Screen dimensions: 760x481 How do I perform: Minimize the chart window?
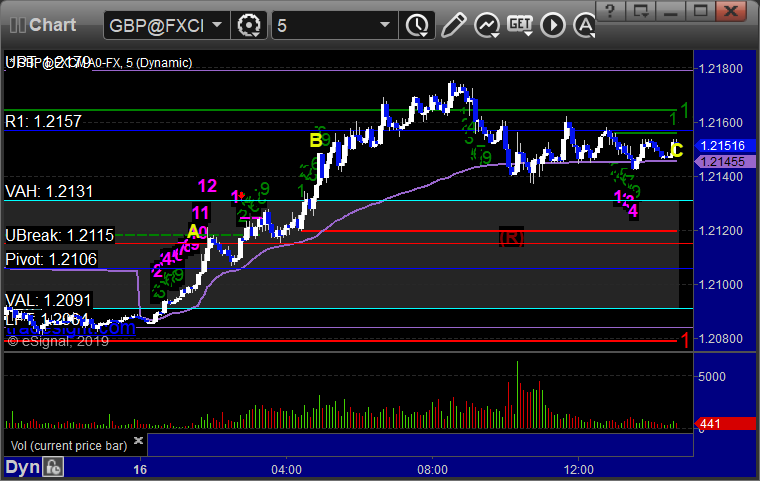(x=670, y=11)
